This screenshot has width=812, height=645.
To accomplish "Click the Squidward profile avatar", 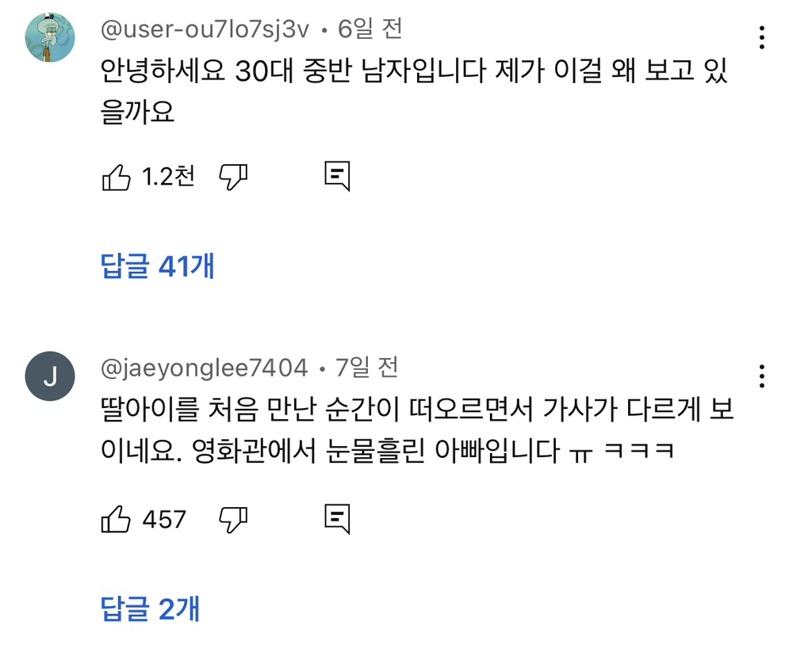I will click(50, 37).
